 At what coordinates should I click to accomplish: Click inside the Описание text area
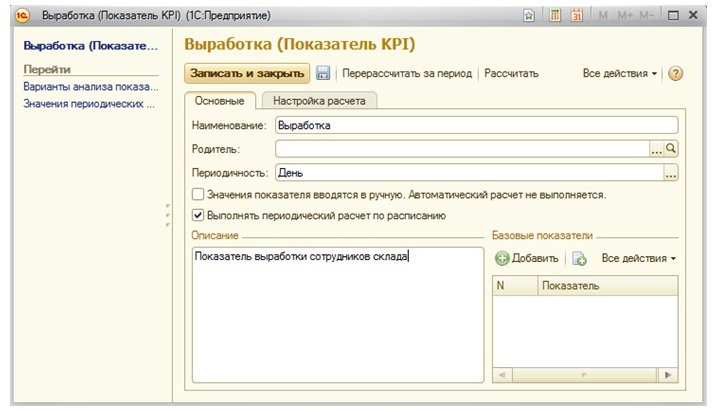tap(338, 315)
